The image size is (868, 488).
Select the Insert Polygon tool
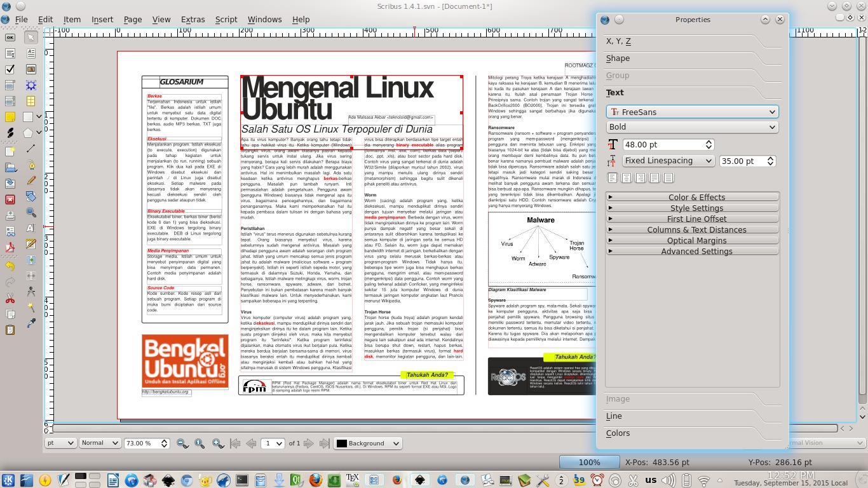(28, 133)
